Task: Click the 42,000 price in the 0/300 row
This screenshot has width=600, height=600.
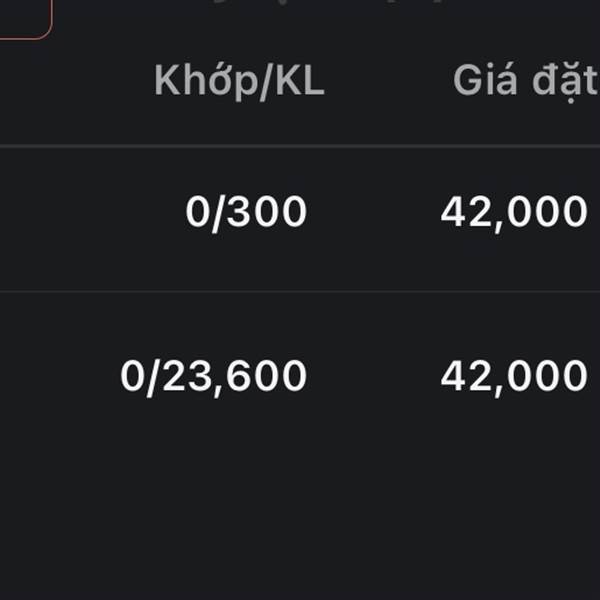Action: point(514,213)
